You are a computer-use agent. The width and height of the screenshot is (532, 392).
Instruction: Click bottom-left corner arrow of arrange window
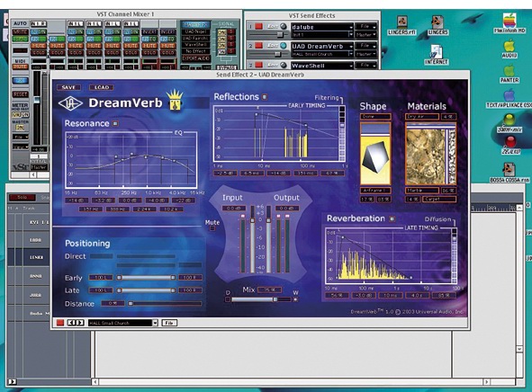[x=12, y=382]
